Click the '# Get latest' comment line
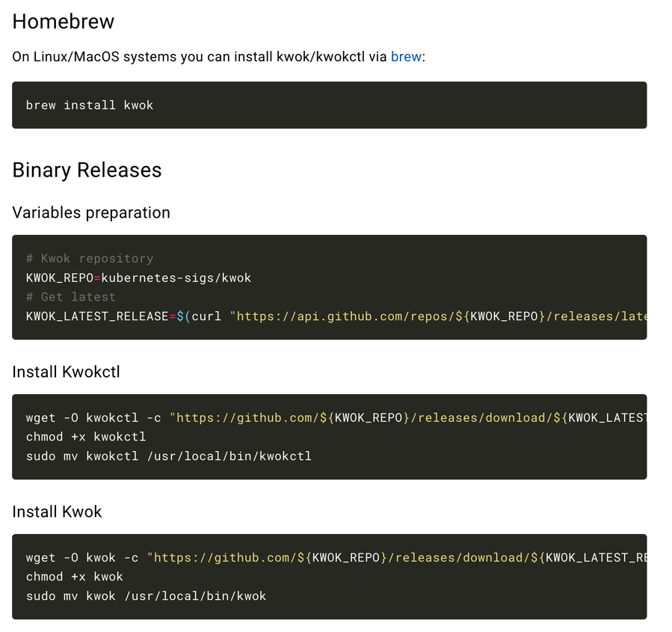Viewport: 672px width, 632px height. [x=71, y=297]
